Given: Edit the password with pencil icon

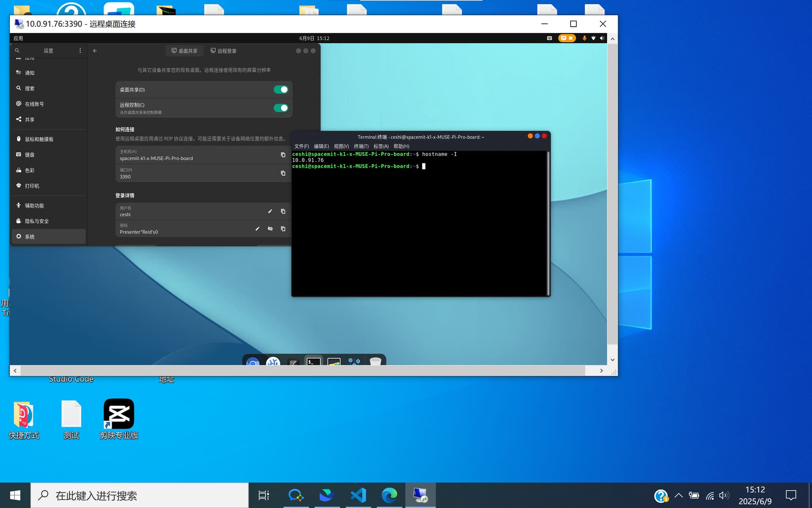Looking at the screenshot, I should pyautogui.click(x=257, y=229).
